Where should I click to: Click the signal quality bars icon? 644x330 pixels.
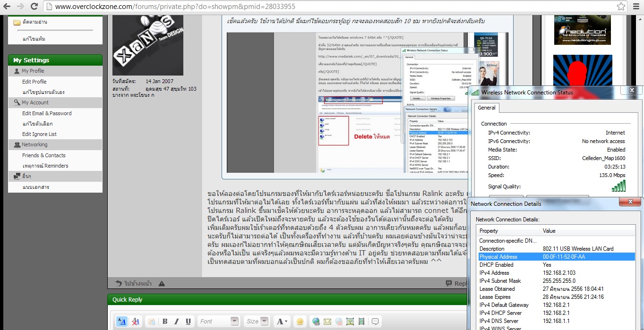[618, 186]
